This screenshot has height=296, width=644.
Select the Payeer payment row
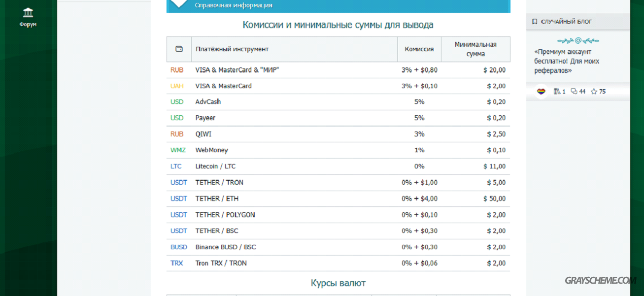click(339, 118)
